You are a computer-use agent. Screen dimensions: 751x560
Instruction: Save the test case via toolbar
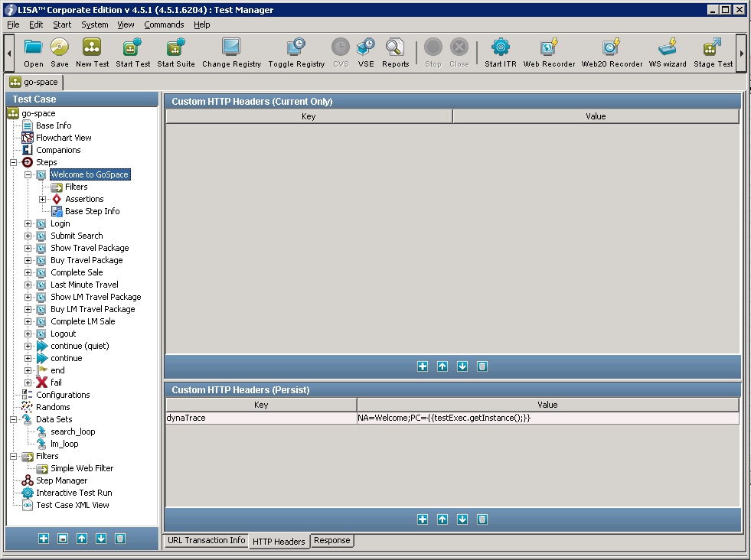point(60,47)
